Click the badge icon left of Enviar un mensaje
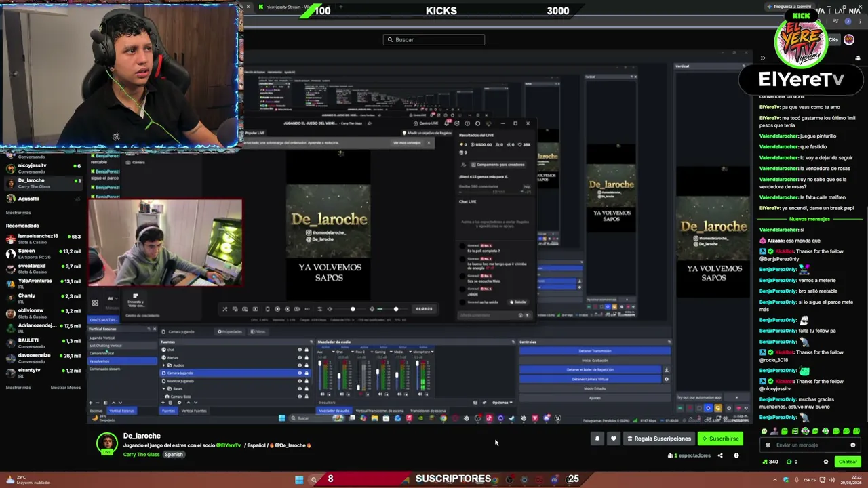Screen dimensions: 868x488 click(768, 445)
